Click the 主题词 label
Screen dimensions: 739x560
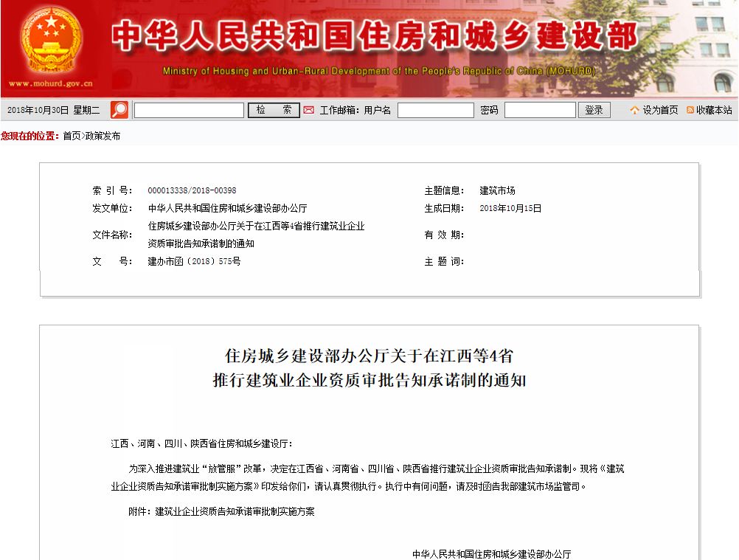pos(444,261)
